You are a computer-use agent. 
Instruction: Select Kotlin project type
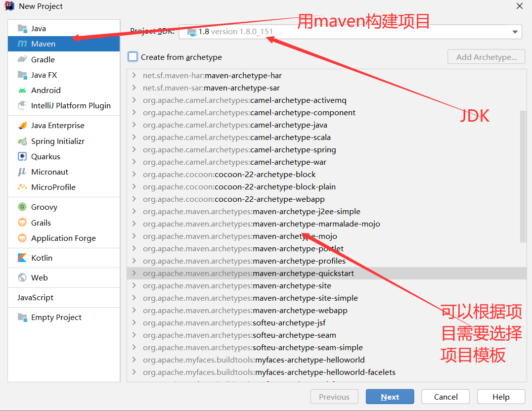point(64,258)
